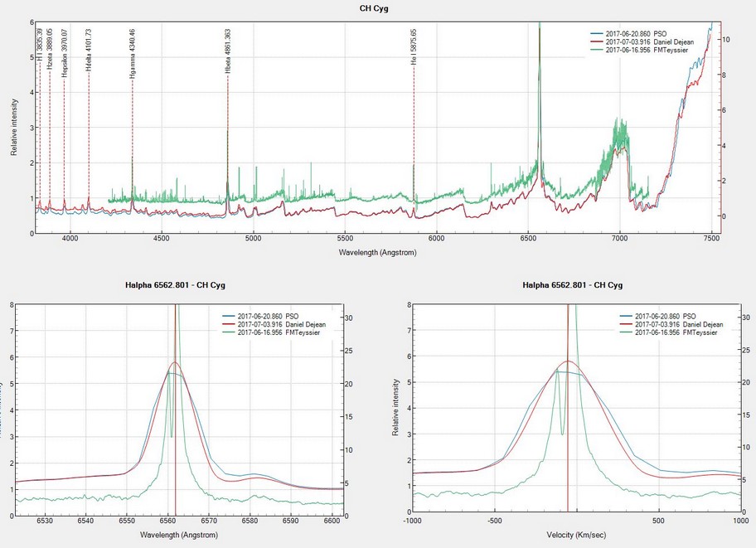
Task: Click the '6560' tick on the bottom-left wavelength axis
Action: [x=167, y=521]
